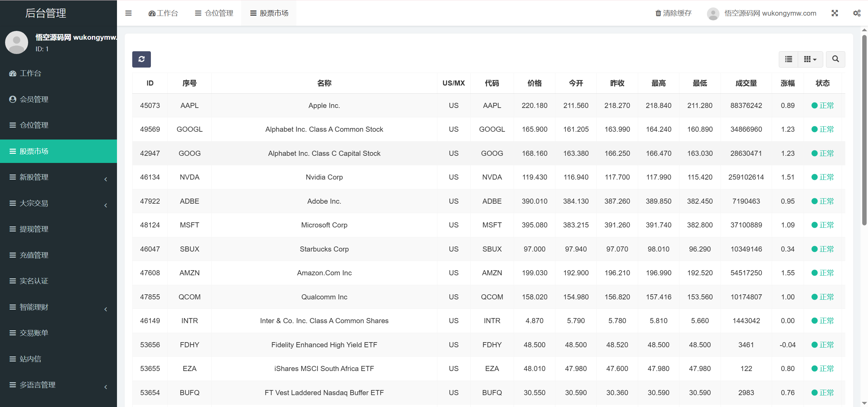Image resolution: width=868 pixels, height=407 pixels.
Task: Click the sidebar user avatar
Action: (x=17, y=42)
